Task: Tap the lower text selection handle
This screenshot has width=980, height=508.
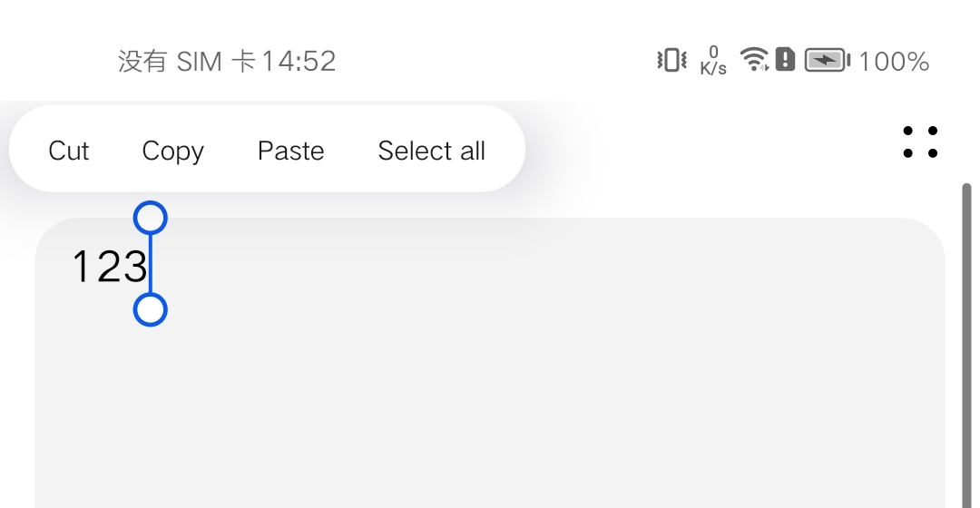Action: click(150, 309)
